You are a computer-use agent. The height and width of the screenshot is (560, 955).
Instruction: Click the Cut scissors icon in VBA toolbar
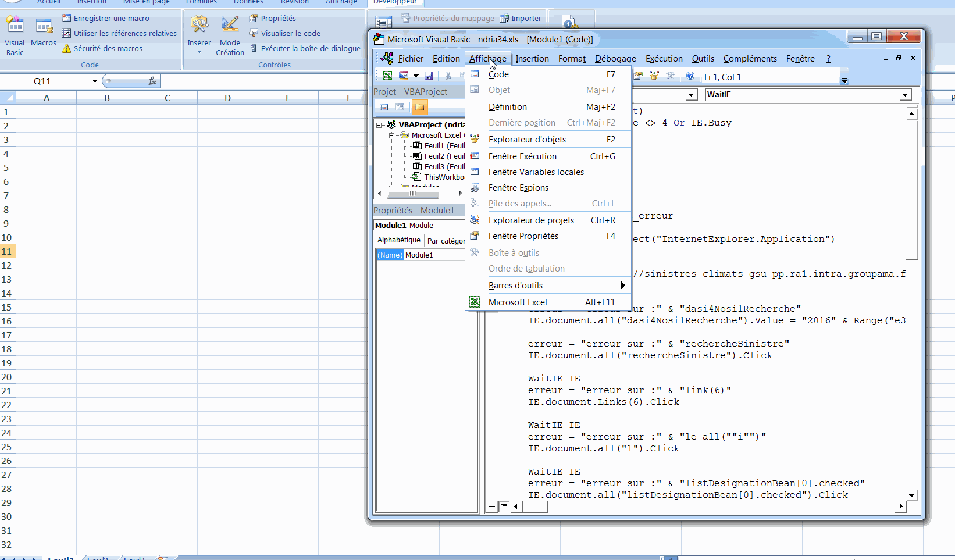click(x=448, y=76)
